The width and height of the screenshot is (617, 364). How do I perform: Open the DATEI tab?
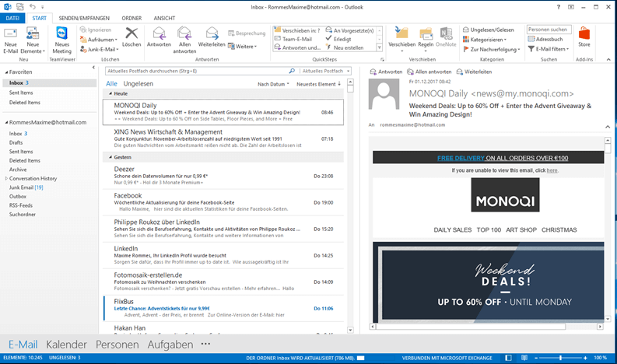pyautogui.click(x=12, y=18)
